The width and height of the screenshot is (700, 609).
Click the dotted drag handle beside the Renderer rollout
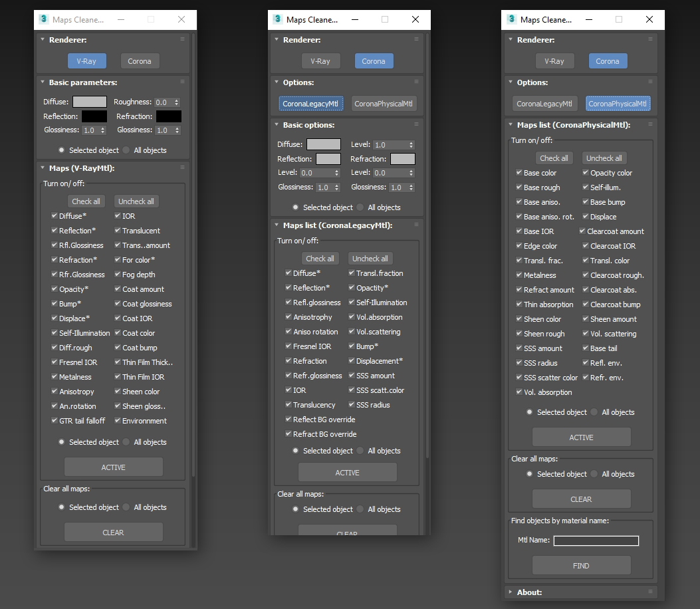click(181, 39)
